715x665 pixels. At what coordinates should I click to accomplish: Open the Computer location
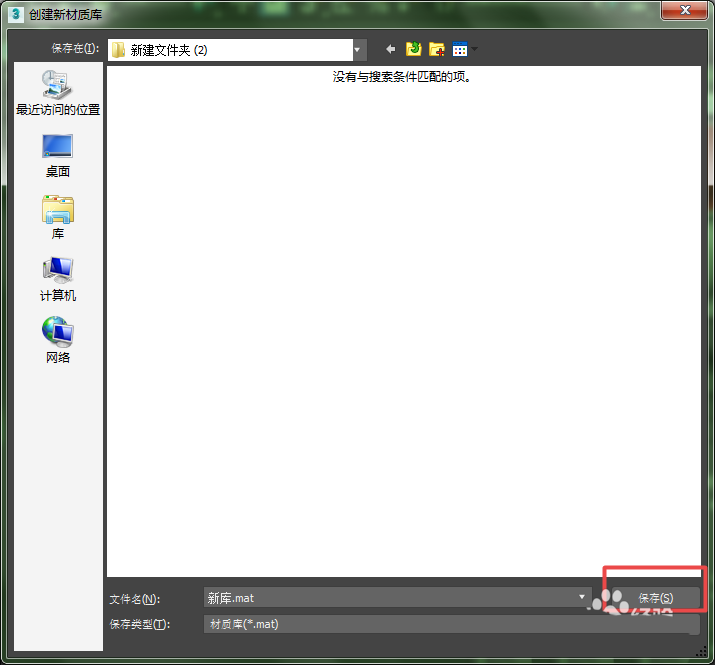pyautogui.click(x=58, y=279)
